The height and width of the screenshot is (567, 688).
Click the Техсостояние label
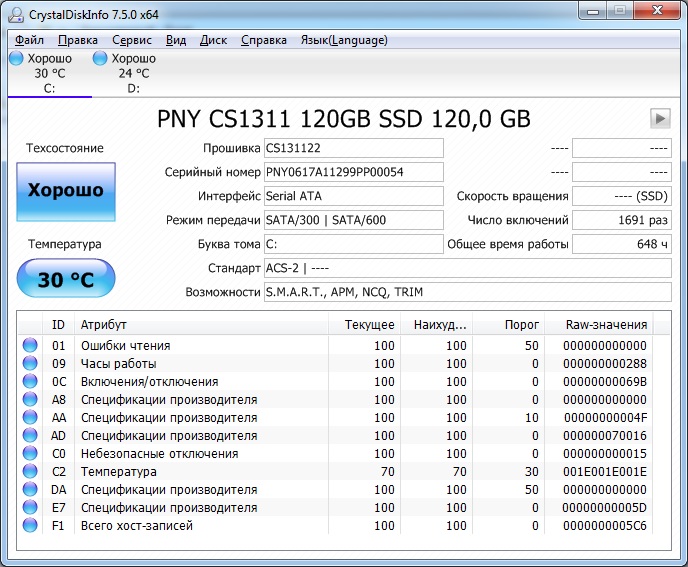point(64,148)
